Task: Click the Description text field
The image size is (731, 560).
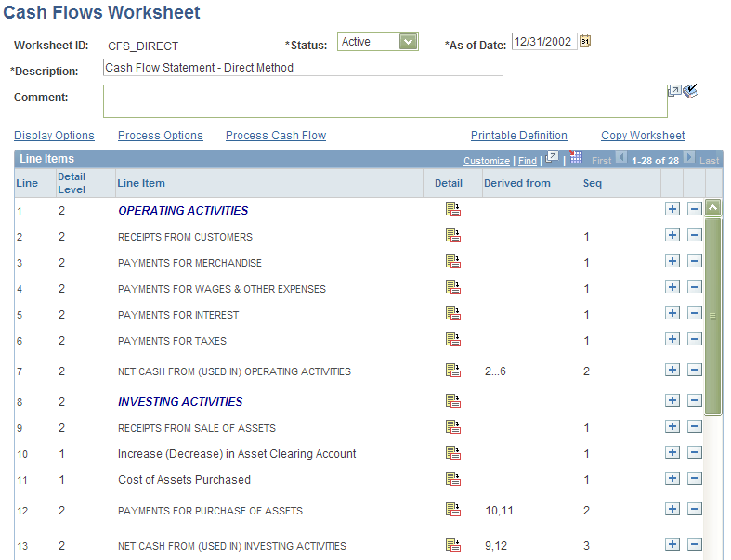Action: pos(303,67)
